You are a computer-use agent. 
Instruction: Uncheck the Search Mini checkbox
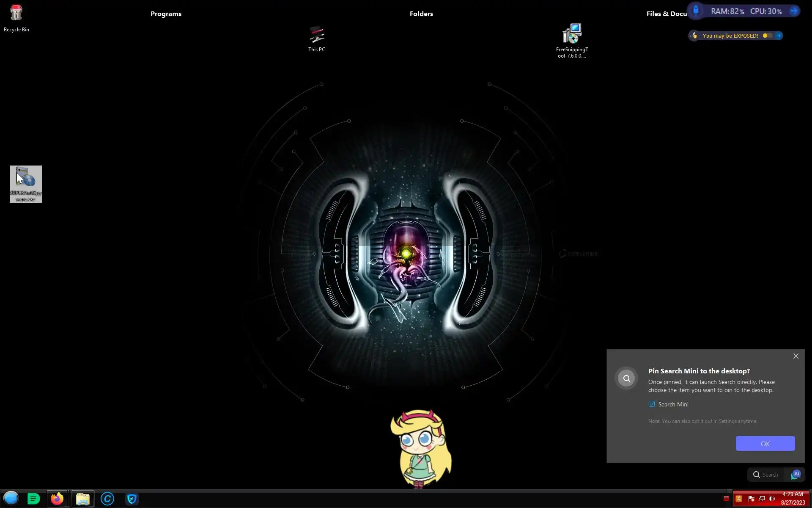coord(652,404)
